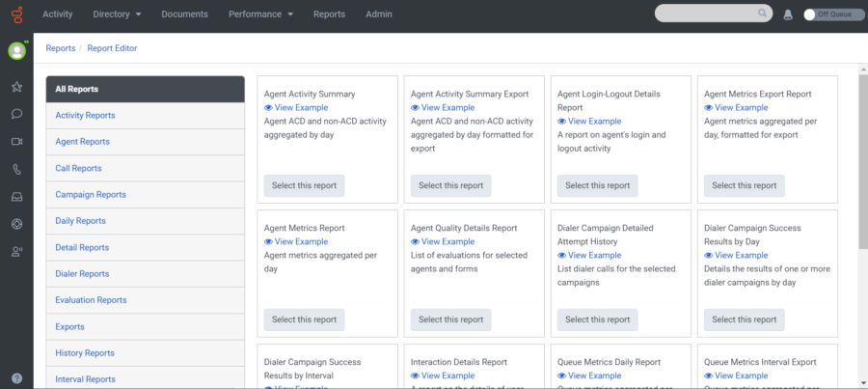Open the video camera icon in sidebar

click(16, 142)
